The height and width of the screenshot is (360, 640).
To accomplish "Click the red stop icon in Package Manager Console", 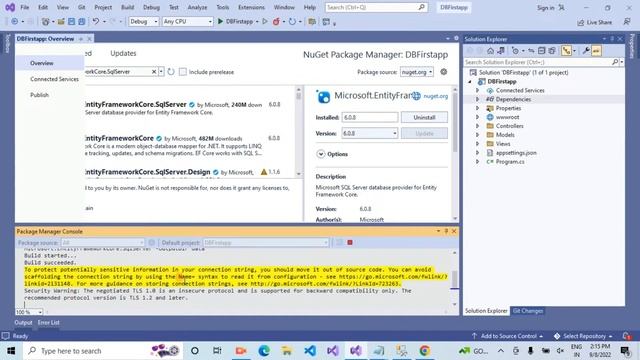I will (x=350, y=242).
